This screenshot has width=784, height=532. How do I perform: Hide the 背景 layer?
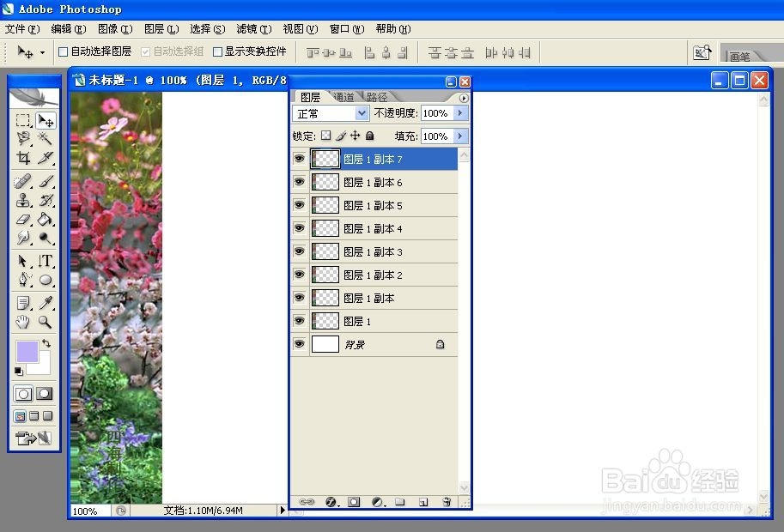coord(299,344)
